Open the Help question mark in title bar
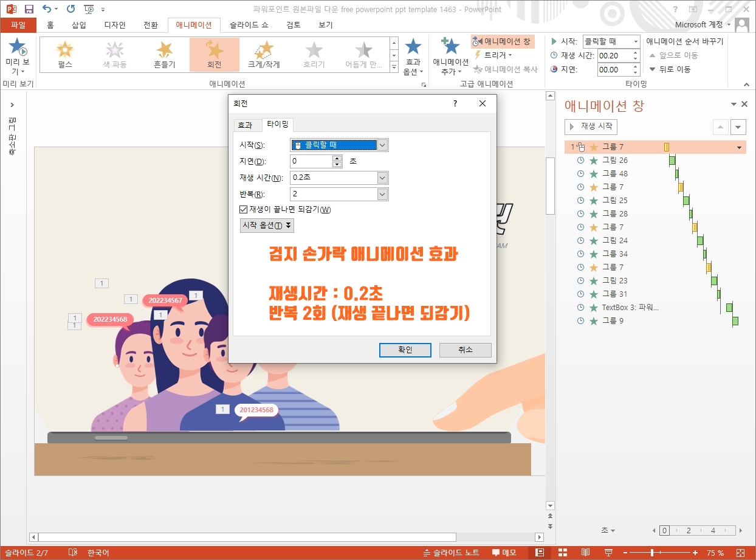Viewport: 756px width, 560px height. pos(676,9)
